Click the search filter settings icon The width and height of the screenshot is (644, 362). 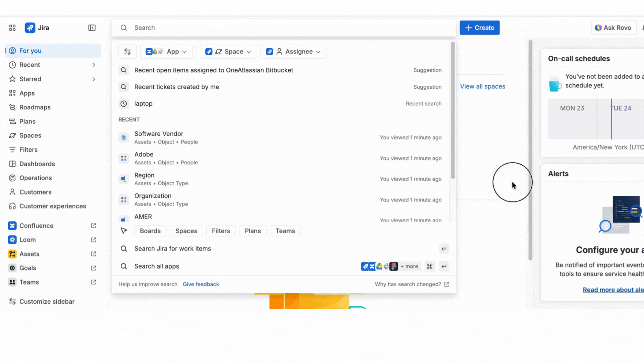point(127,52)
